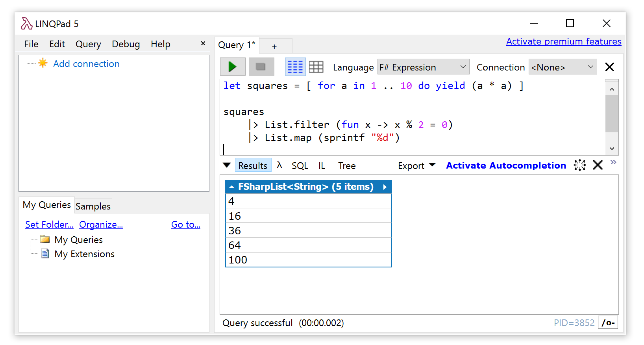Open the Debug menu

click(x=126, y=44)
